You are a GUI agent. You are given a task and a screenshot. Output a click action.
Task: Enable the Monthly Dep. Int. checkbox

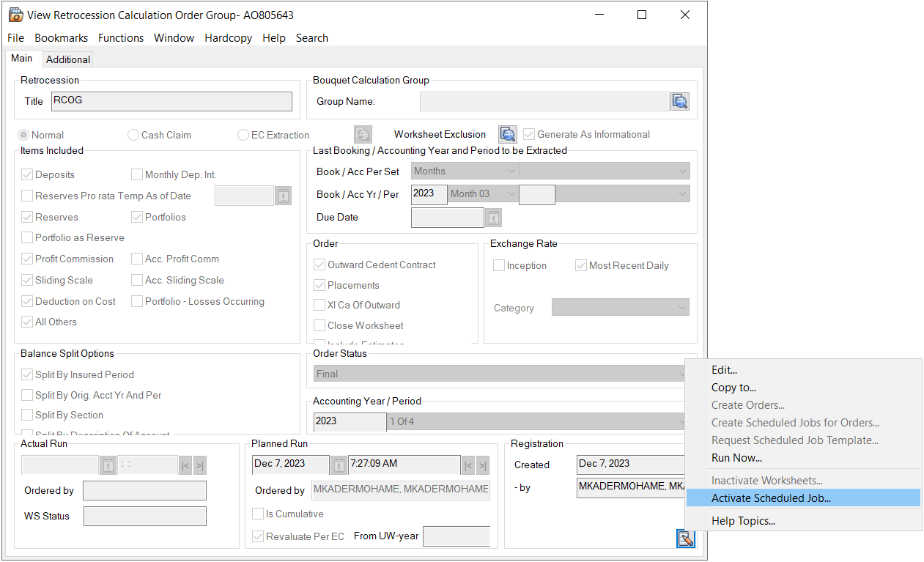(x=136, y=174)
